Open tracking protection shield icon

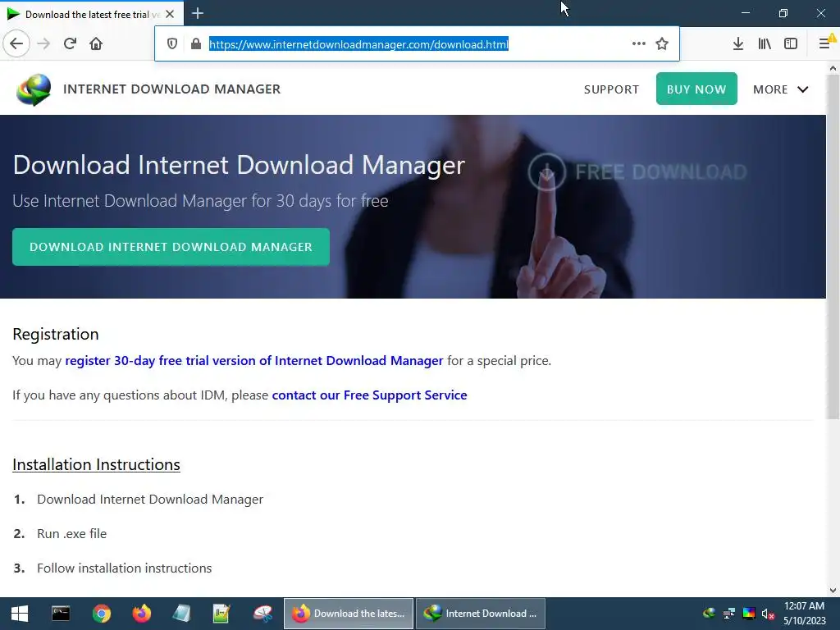pos(172,44)
